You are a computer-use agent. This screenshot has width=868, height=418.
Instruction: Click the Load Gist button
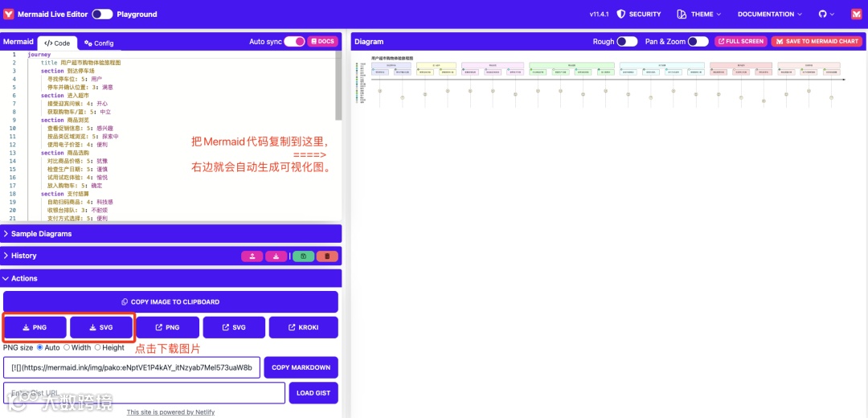313,393
